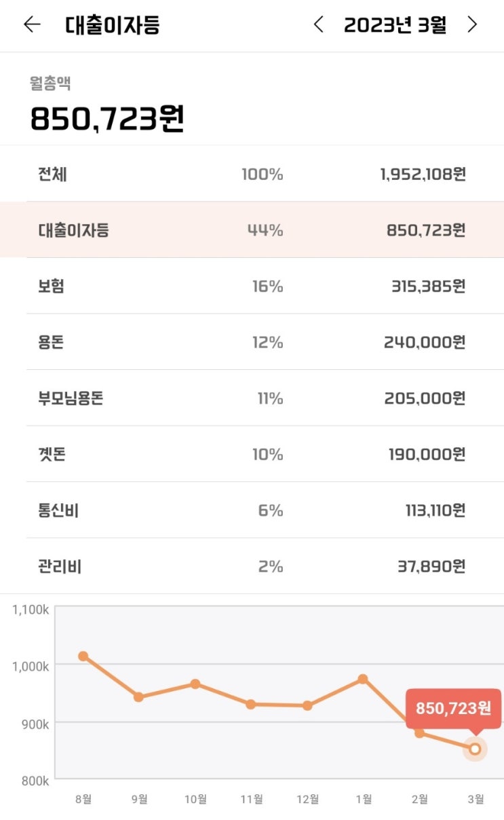Click the selected 3월 chart data point
The image size is (504, 820).
(475, 749)
